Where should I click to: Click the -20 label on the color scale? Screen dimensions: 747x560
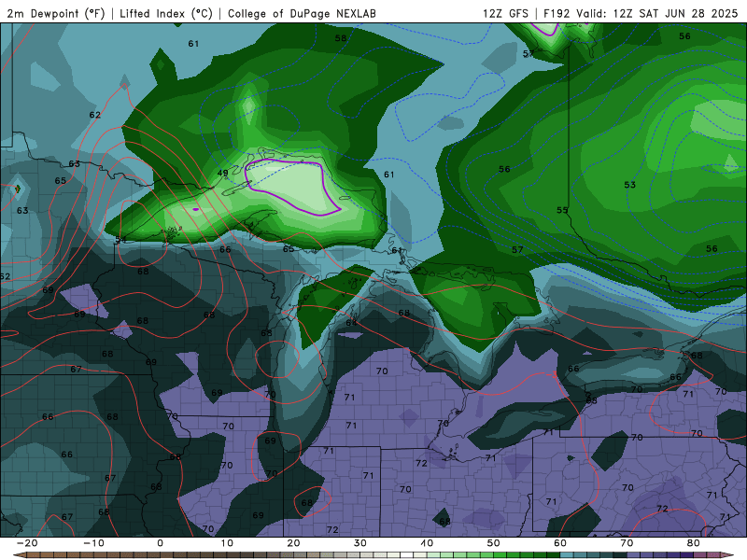click(x=27, y=543)
